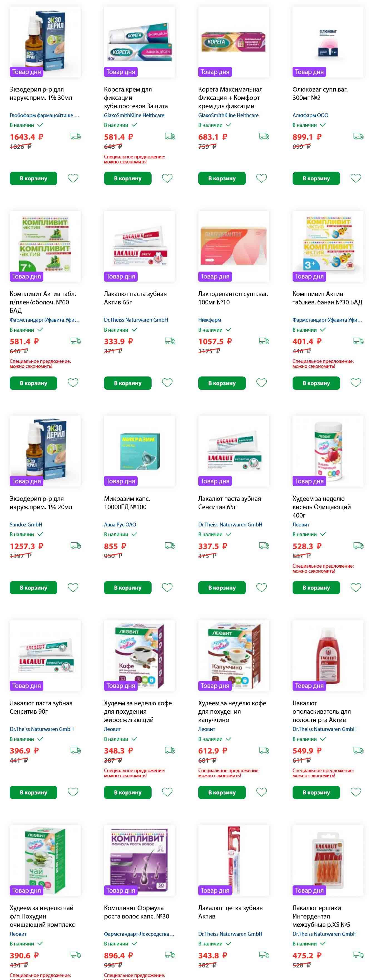Click heart icon for Худеем кисель Очищающий
376x980 pixels.
pyautogui.click(x=356, y=587)
